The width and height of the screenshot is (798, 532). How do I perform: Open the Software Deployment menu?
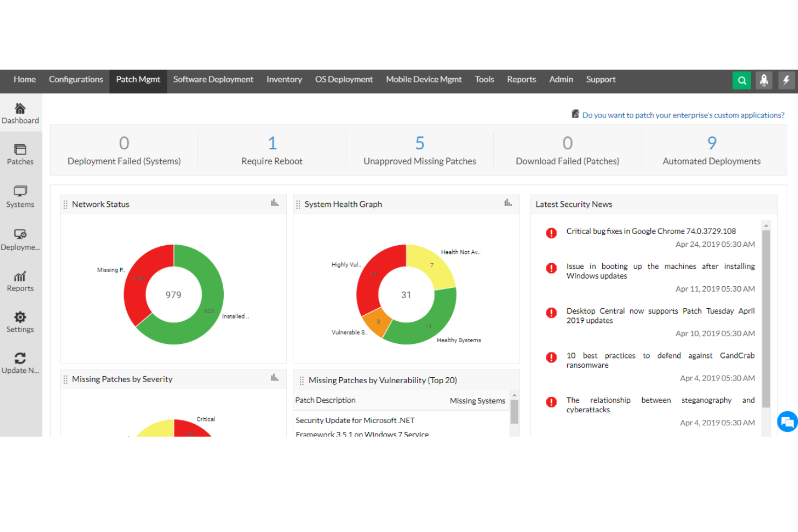pyautogui.click(x=213, y=79)
